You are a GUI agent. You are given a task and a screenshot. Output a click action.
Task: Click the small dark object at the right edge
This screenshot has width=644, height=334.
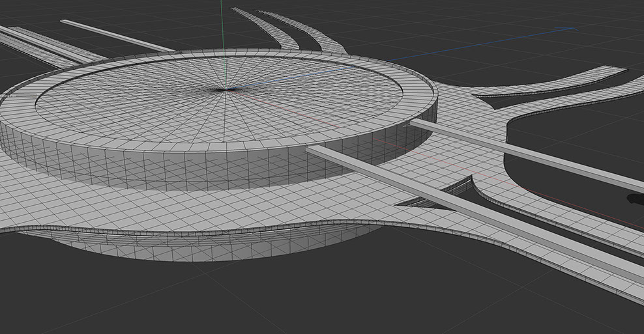635,200
